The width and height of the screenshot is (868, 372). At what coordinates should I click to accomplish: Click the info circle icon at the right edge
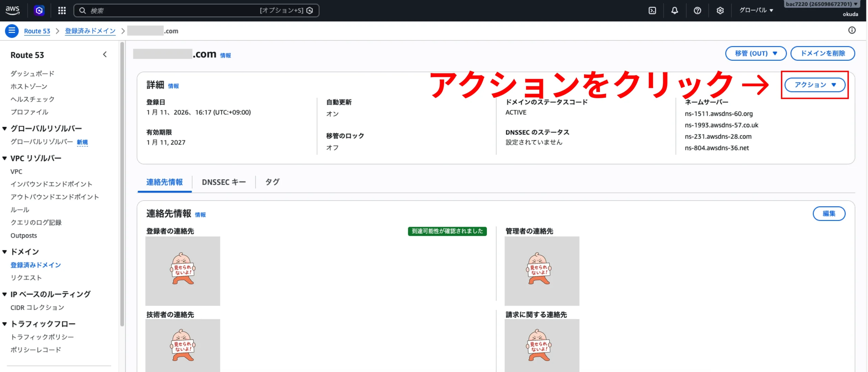(x=852, y=30)
